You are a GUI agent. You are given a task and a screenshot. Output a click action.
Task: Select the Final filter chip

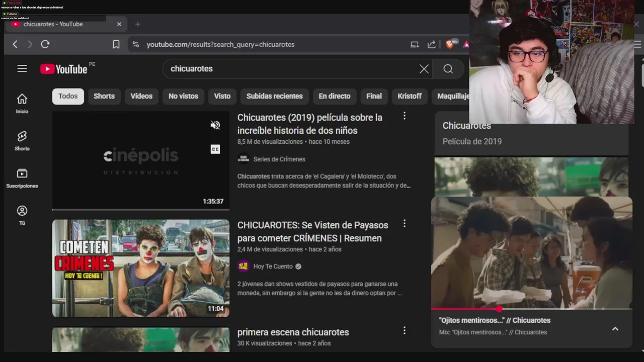pos(374,96)
